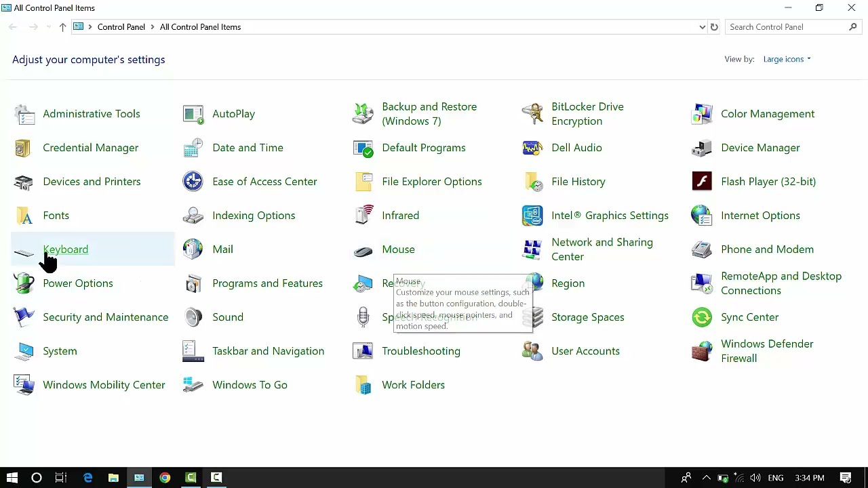Click the Dell Audio icon
Viewport: 868px width, 488px height.
[532, 148]
